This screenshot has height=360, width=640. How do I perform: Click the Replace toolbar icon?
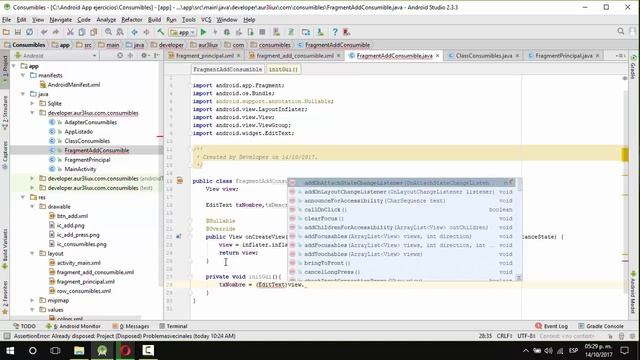(x=120, y=32)
